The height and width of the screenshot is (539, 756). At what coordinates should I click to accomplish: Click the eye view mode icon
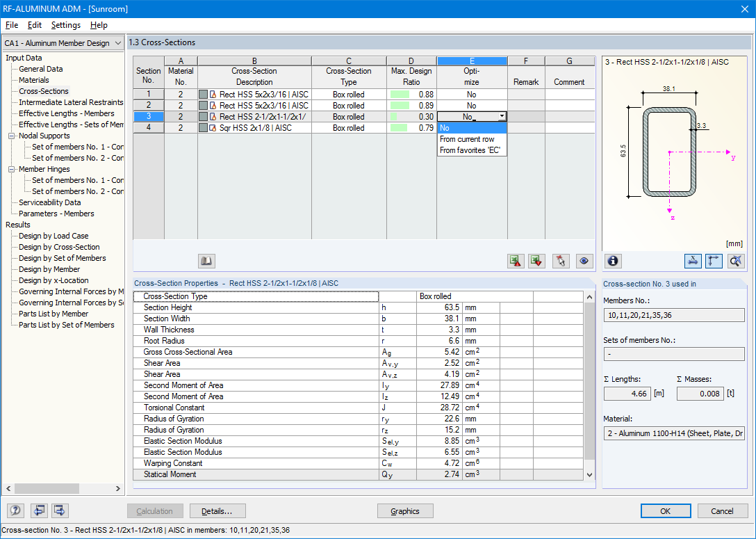584,261
